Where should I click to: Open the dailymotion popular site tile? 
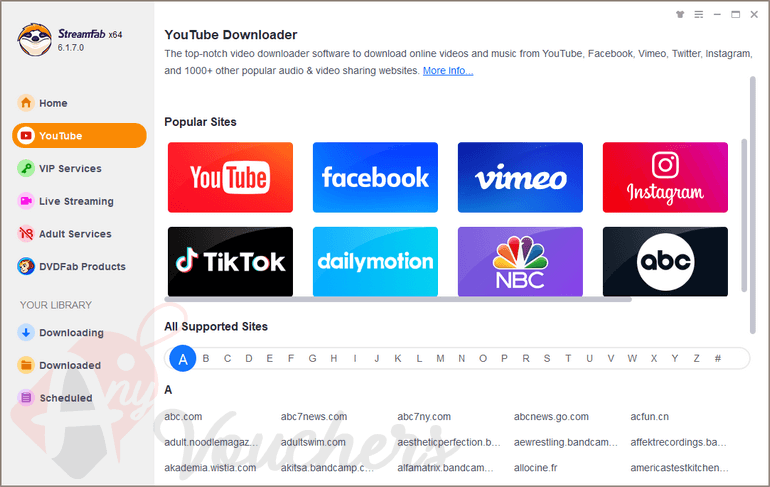pyautogui.click(x=375, y=261)
